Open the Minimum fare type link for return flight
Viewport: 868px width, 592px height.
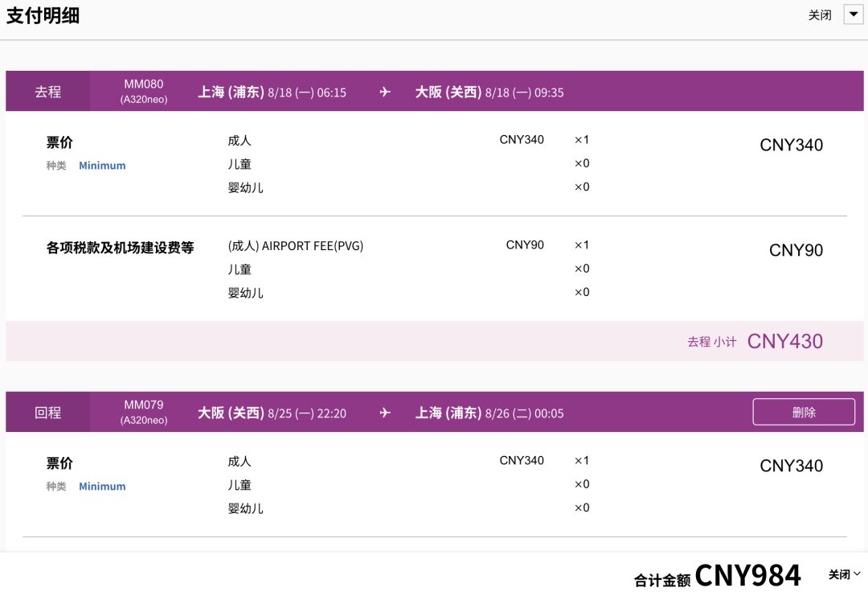102,486
